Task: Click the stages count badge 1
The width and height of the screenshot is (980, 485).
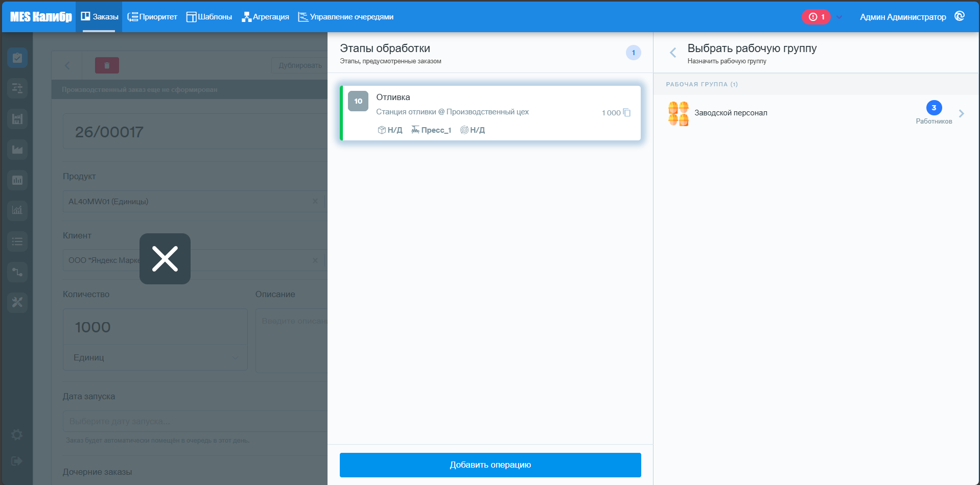Action: 634,53
